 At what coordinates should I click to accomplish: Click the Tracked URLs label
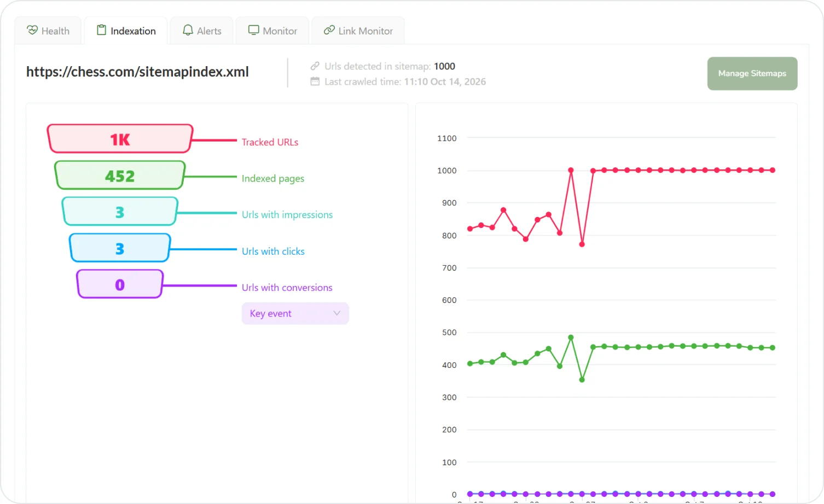point(270,142)
